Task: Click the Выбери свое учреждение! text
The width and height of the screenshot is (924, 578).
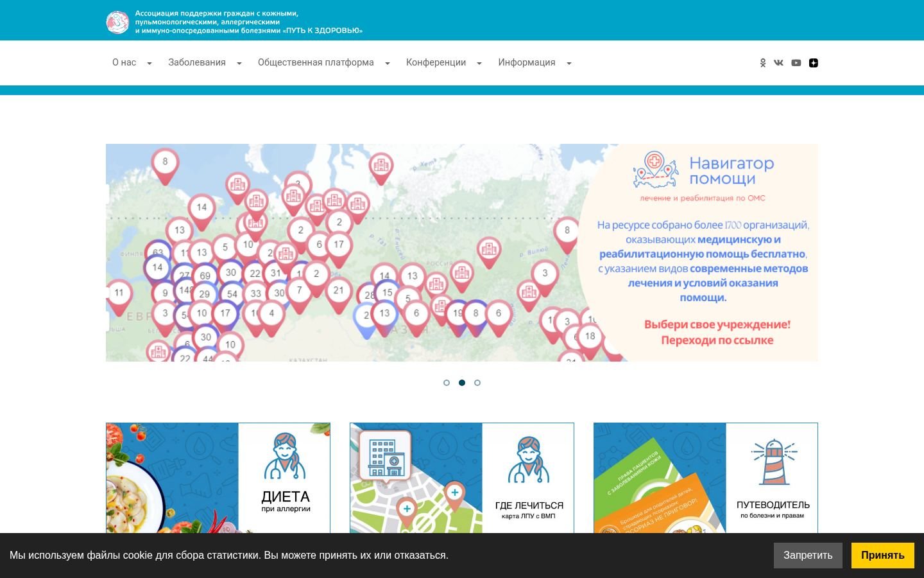Action: (717, 324)
